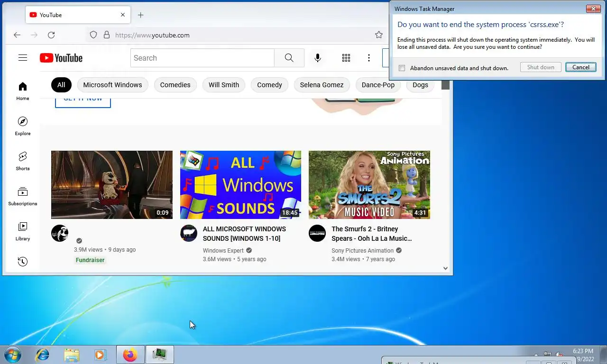Open Sony Pictures Animation channel avatar

pyautogui.click(x=317, y=233)
